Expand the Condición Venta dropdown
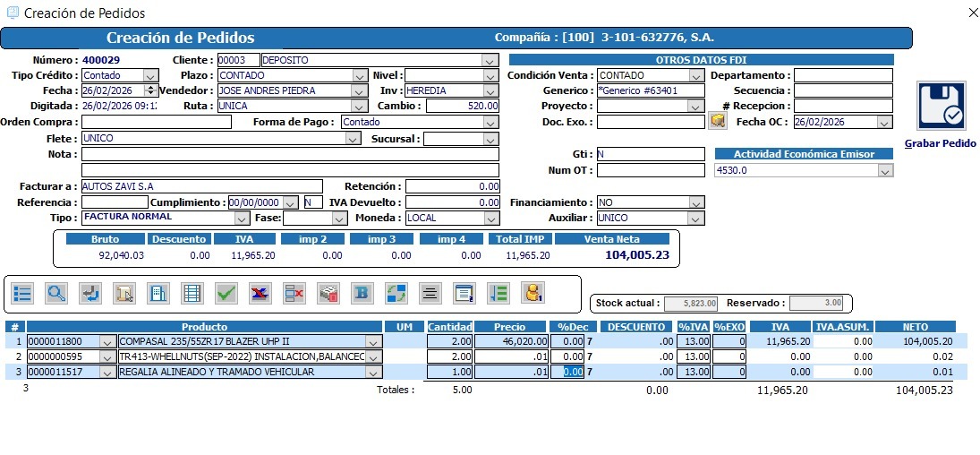 click(697, 75)
